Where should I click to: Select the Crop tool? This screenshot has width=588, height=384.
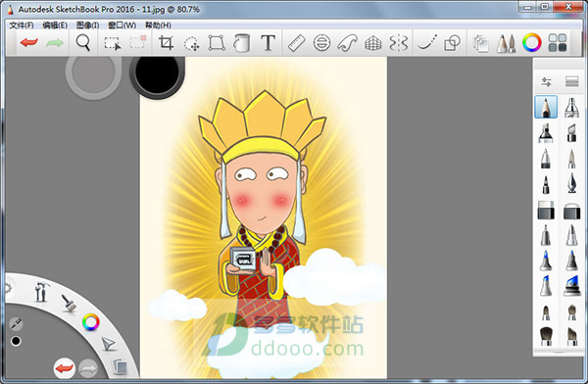pos(166,42)
